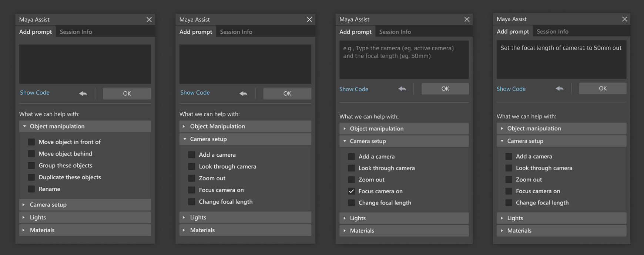Screen dimensions: 644x255
Task: Check Focus camera on in the 50mm prompt panel
Action: point(509,191)
